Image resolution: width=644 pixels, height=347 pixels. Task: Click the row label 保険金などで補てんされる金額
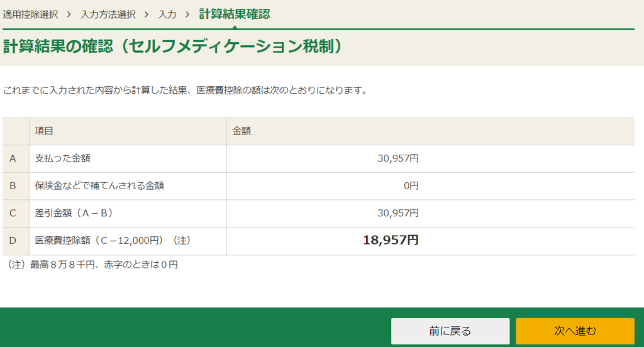tap(99, 185)
